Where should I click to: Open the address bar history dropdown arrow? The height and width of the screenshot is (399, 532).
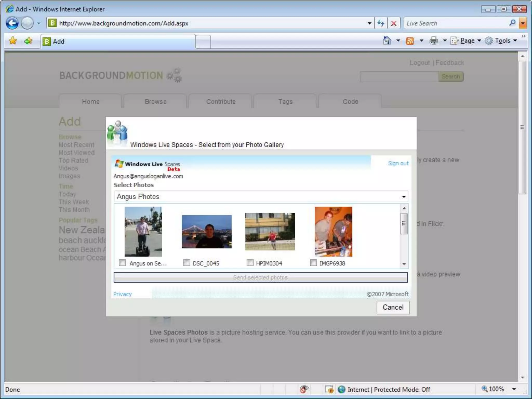(x=369, y=23)
